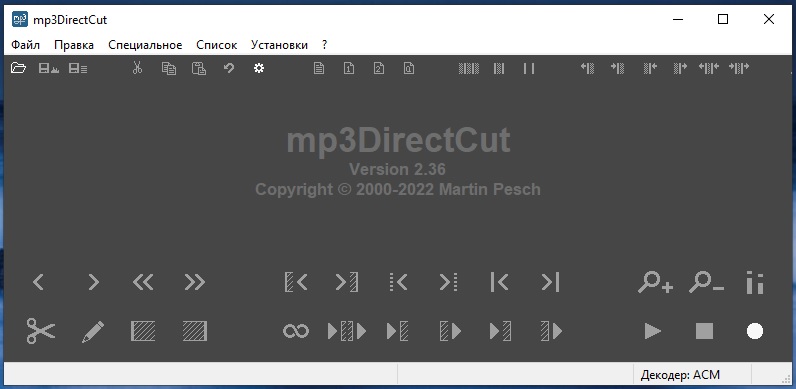Screen dimensions: 796x389
Task: Open the Установки menu
Action: click(279, 45)
